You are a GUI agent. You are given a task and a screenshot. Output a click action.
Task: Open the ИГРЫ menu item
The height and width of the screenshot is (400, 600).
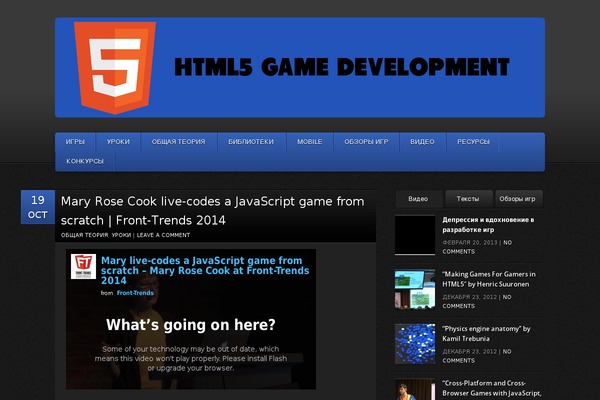[x=75, y=142]
